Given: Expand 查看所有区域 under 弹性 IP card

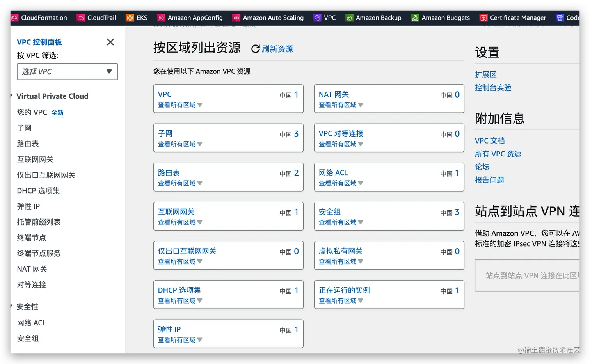Looking at the screenshot, I should coord(180,340).
